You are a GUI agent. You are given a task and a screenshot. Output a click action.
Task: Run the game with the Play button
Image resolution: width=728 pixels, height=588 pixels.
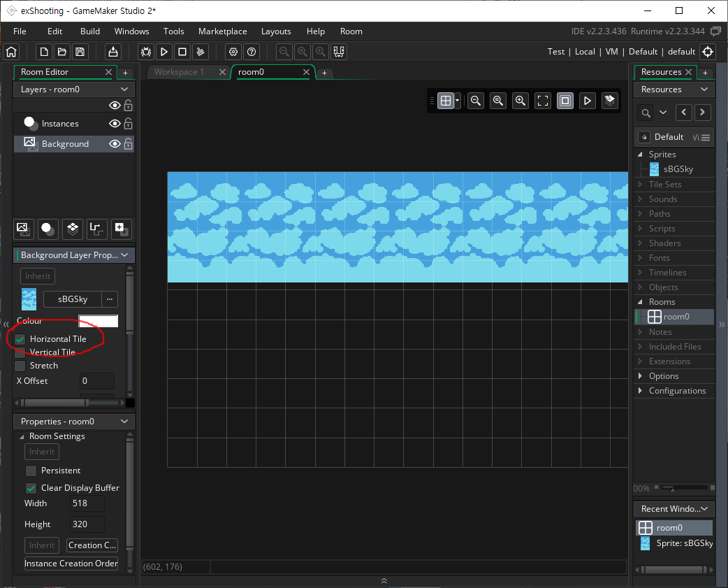point(163,51)
